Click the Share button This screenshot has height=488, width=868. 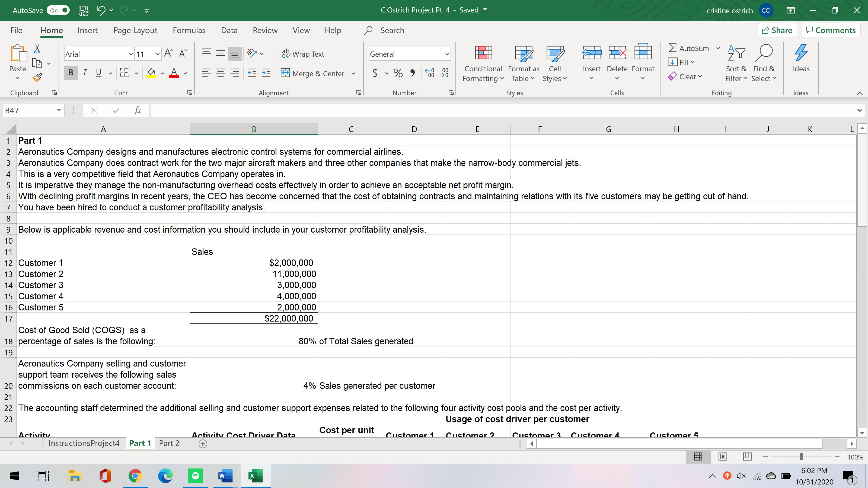pyautogui.click(x=777, y=30)
